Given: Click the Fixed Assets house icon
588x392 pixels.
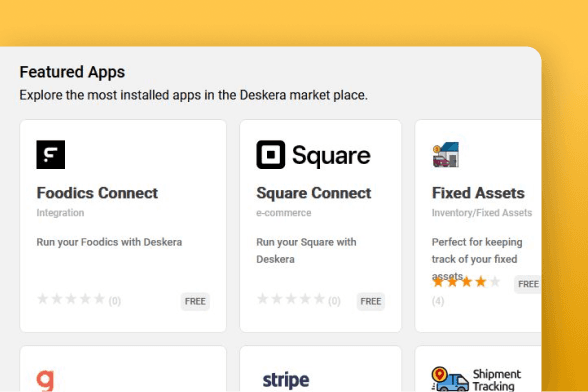Looking at the screenshot, I should 446,155.
